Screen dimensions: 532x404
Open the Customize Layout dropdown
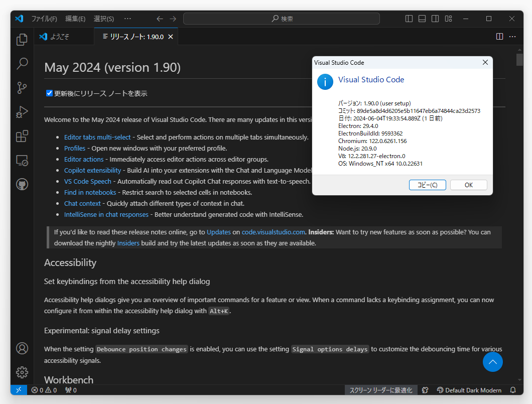pyautogui.click(x=448, y=19)
